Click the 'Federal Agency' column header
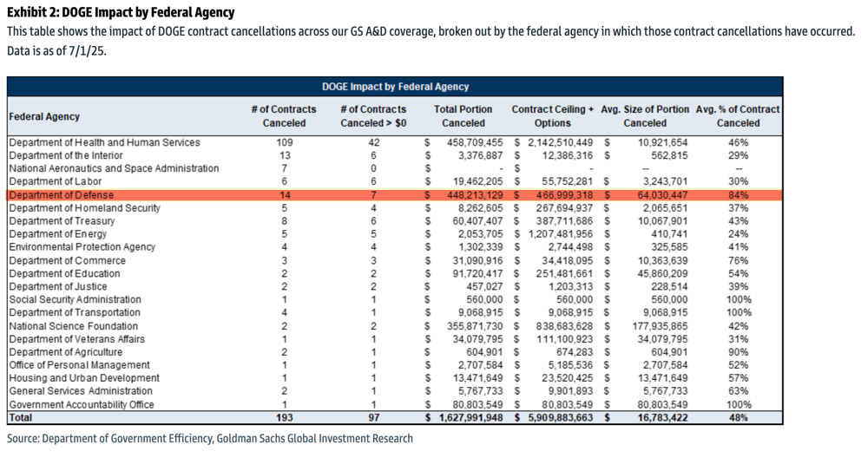Viewport: 868px width, 458px height. (44, 116)
